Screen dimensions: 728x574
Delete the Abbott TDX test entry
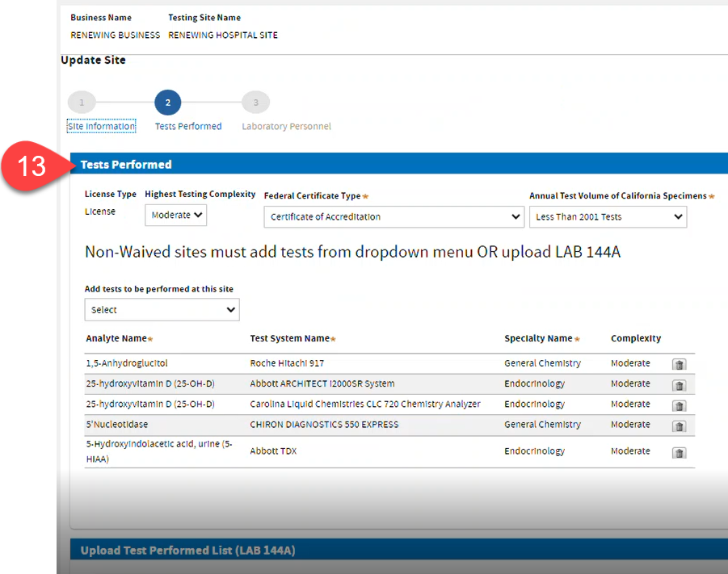pos(679,452)
